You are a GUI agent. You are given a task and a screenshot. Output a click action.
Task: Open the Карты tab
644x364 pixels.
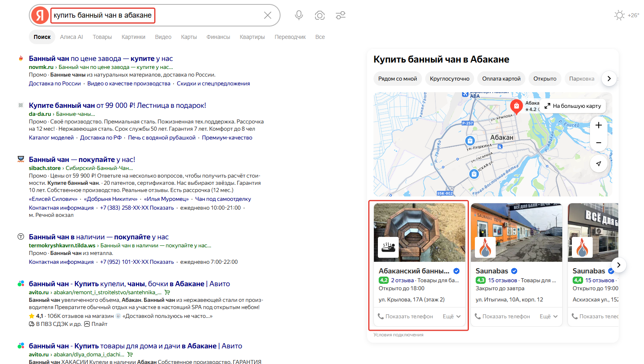[189, 37]
